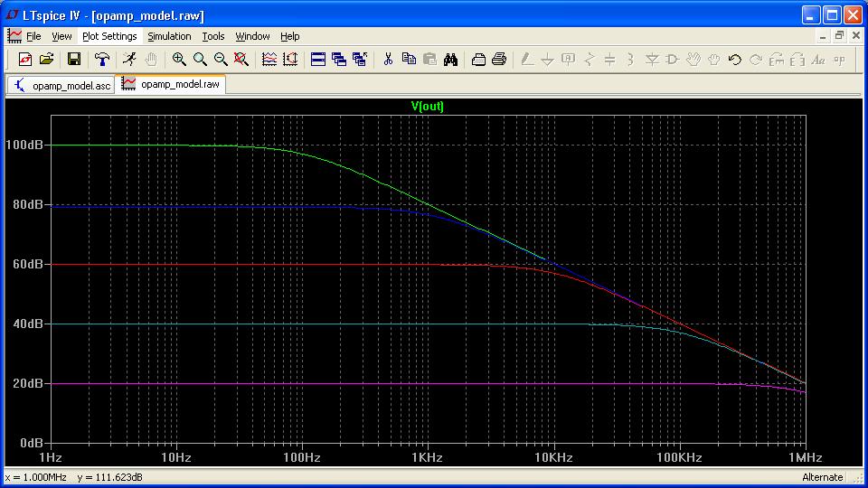This screenshot has height=488, width=868.
Task: Select the Move open-hand tool
Action: 693,60
